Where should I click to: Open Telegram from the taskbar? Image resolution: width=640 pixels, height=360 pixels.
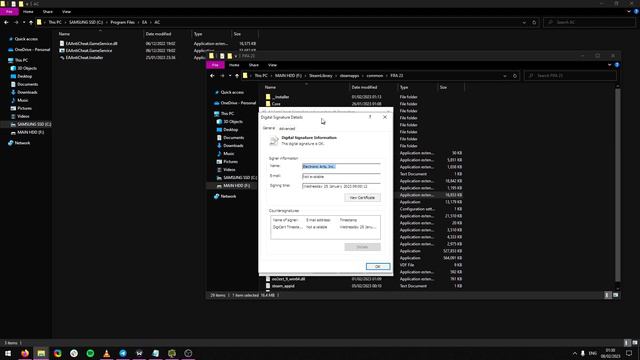[x=123, y=353]
